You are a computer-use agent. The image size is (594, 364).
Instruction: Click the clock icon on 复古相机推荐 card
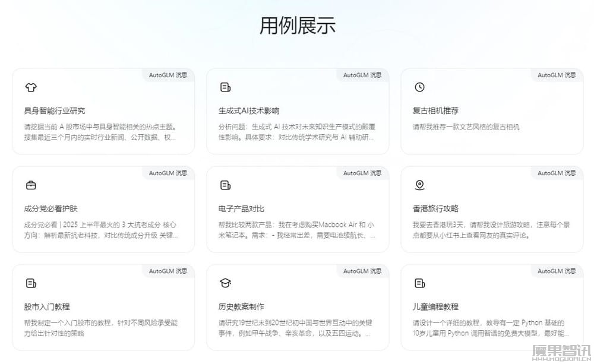pos(419,87)
